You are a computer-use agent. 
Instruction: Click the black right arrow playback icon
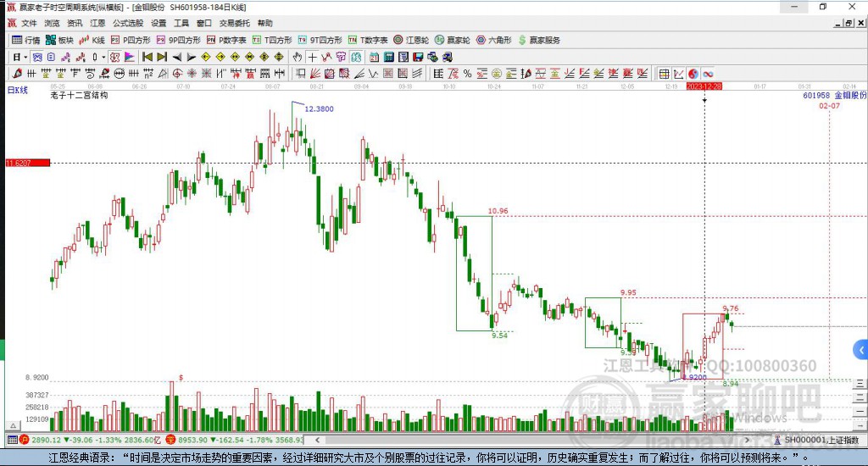[191, 57]
